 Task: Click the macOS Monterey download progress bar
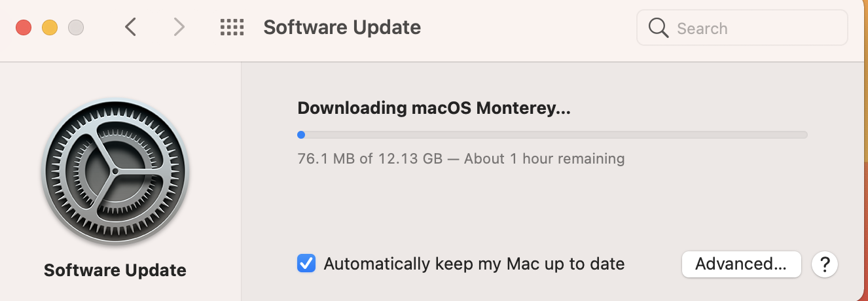[x=552, y=135]
